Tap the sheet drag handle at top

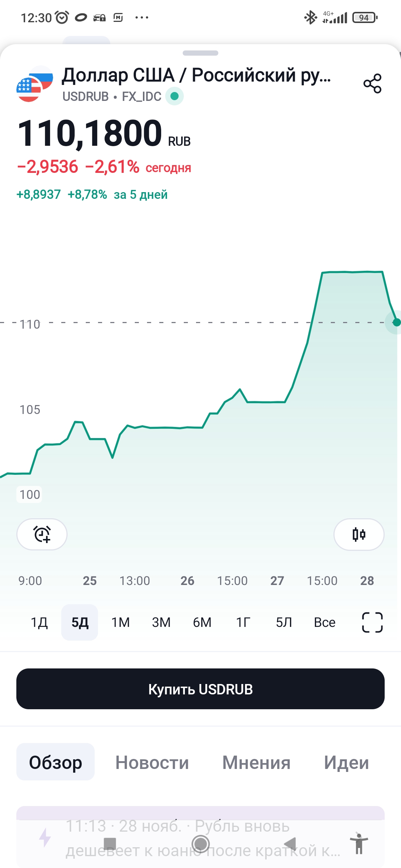click(200, 53)
